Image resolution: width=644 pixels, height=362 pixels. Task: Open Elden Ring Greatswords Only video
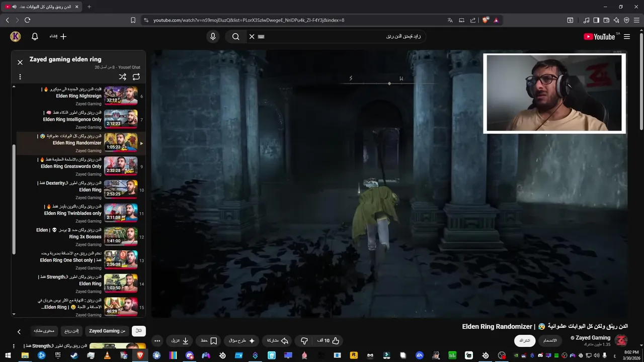pyautogui.click(x=81, y=166)
